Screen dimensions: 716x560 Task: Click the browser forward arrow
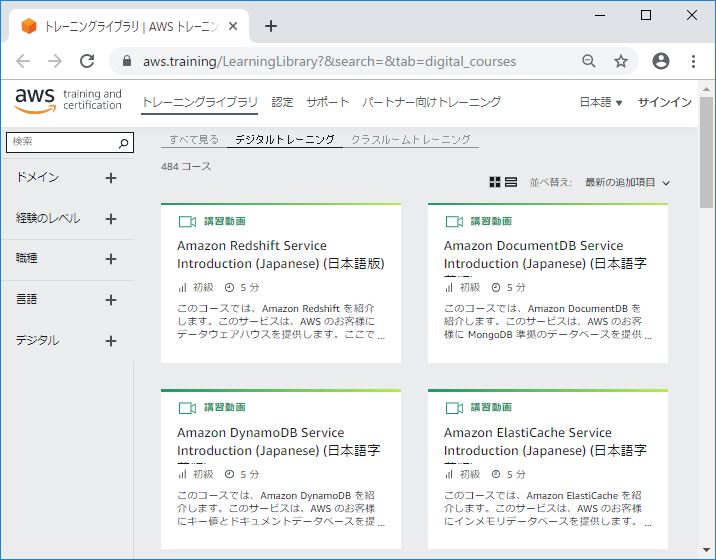coord(55,61)
